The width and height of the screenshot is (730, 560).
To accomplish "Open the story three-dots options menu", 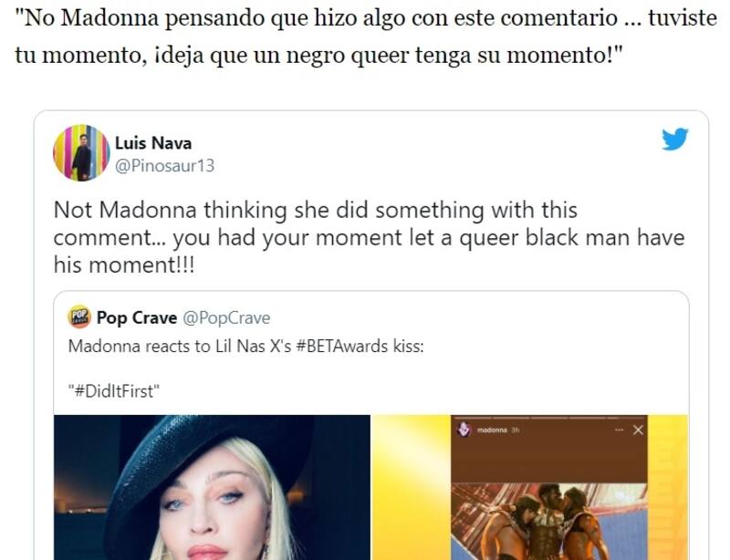I will coord(619,430).
